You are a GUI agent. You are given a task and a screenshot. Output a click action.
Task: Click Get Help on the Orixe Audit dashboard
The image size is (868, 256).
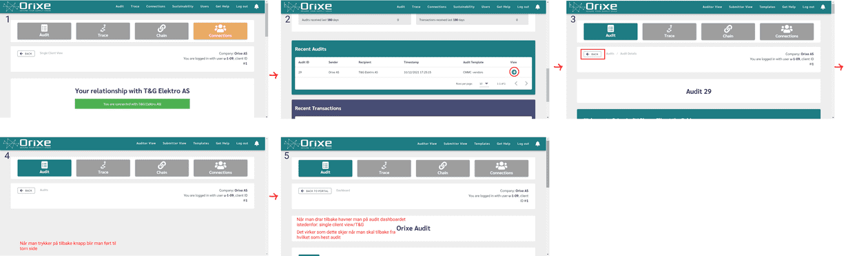pyautogui.click(x=504, y=144)
